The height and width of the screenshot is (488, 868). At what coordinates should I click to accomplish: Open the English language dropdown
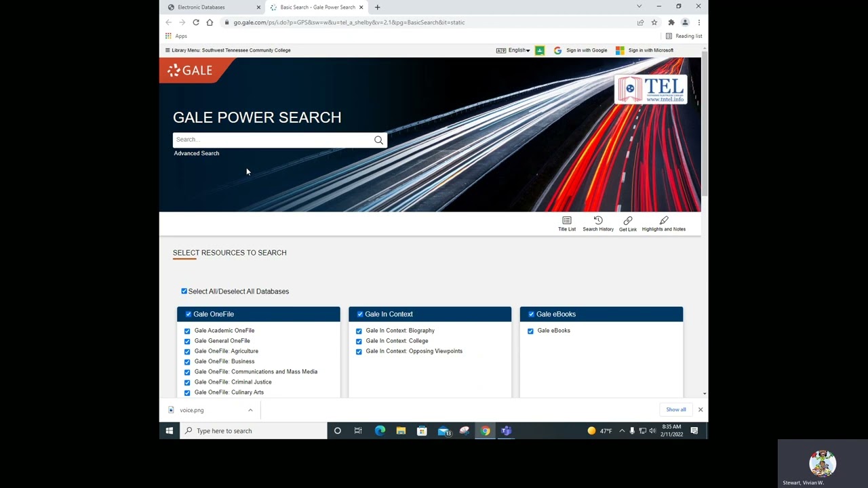tap(513, 50)
